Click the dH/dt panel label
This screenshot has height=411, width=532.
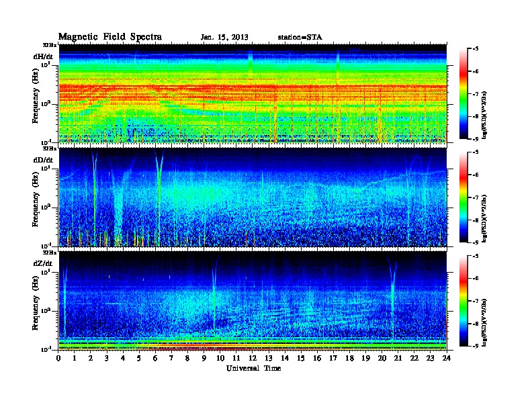(x=43, y=56)
